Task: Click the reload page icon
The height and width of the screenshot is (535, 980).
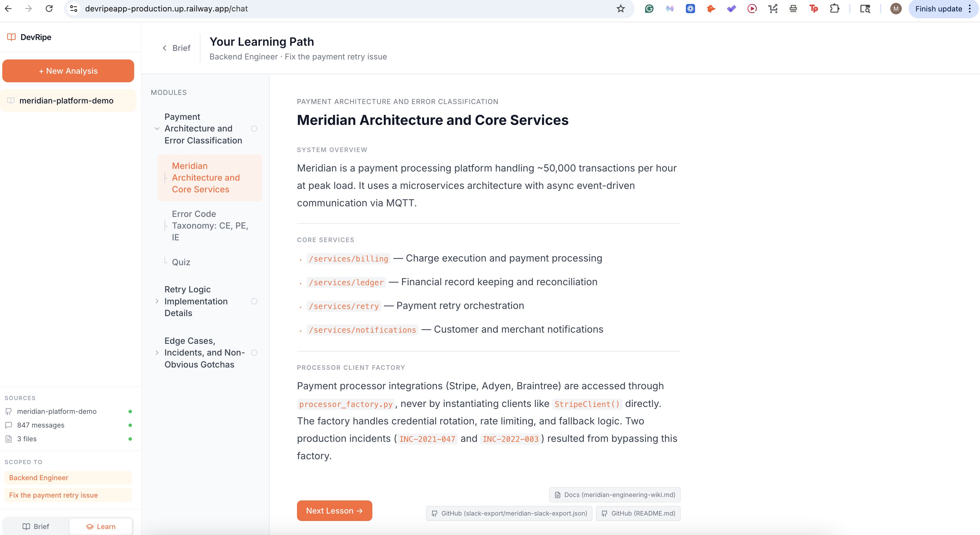Action: (x=49, y=9)
